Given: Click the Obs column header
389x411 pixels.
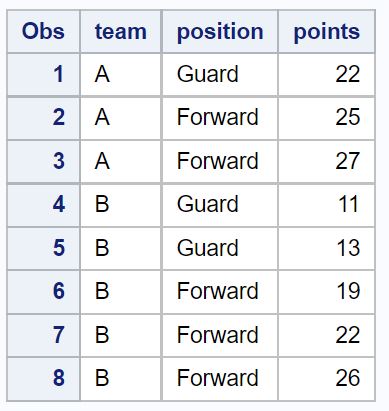Looking at the screenshot, I should [x=43, y=31].
